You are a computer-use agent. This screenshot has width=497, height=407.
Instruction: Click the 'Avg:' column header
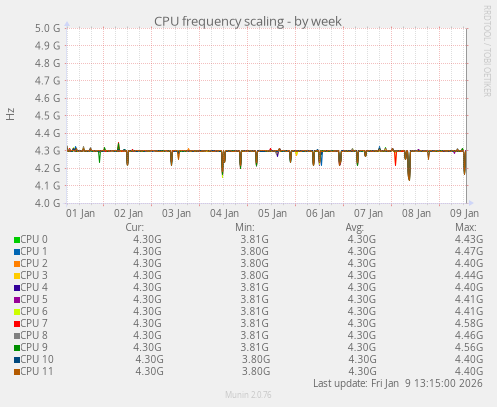click(x=355, y=227)
